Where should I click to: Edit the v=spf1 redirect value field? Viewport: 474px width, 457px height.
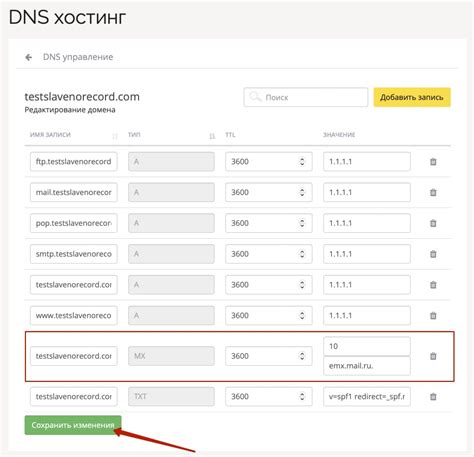point(367,397)
